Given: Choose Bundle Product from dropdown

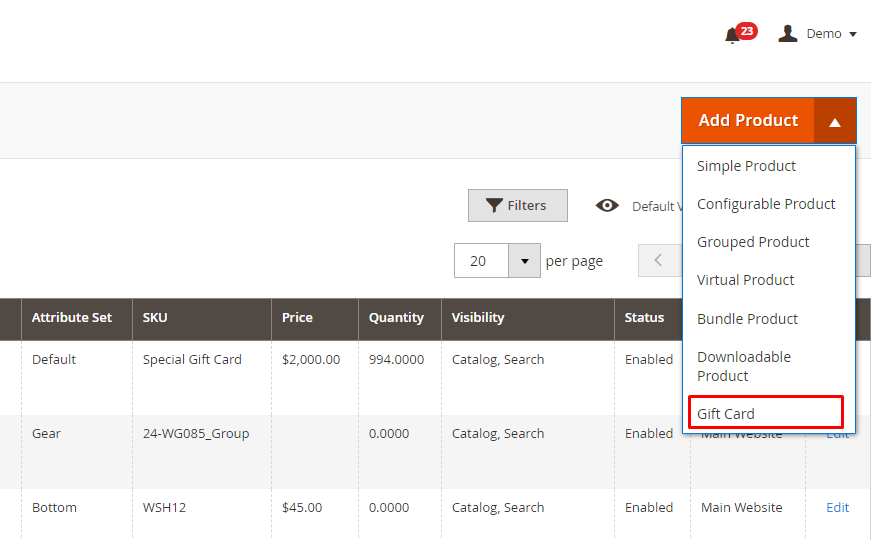Looking at the screenshot, I should coord(747,319).
